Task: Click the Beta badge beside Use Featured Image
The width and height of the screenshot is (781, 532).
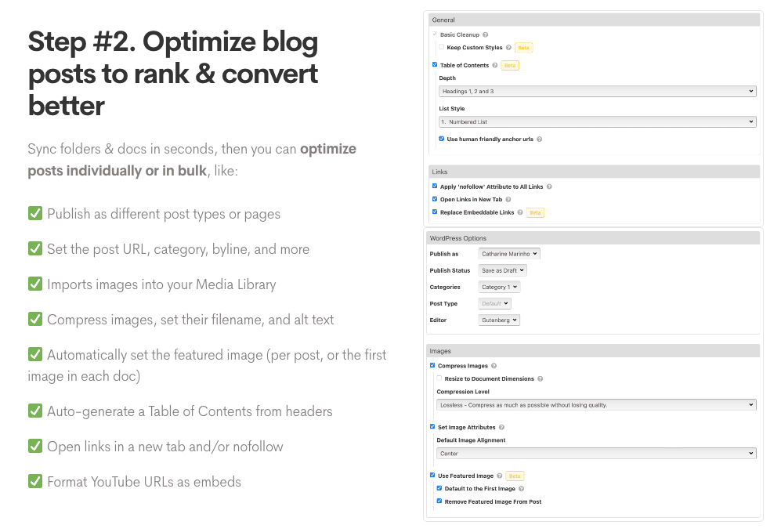Action: coord(515,476)
